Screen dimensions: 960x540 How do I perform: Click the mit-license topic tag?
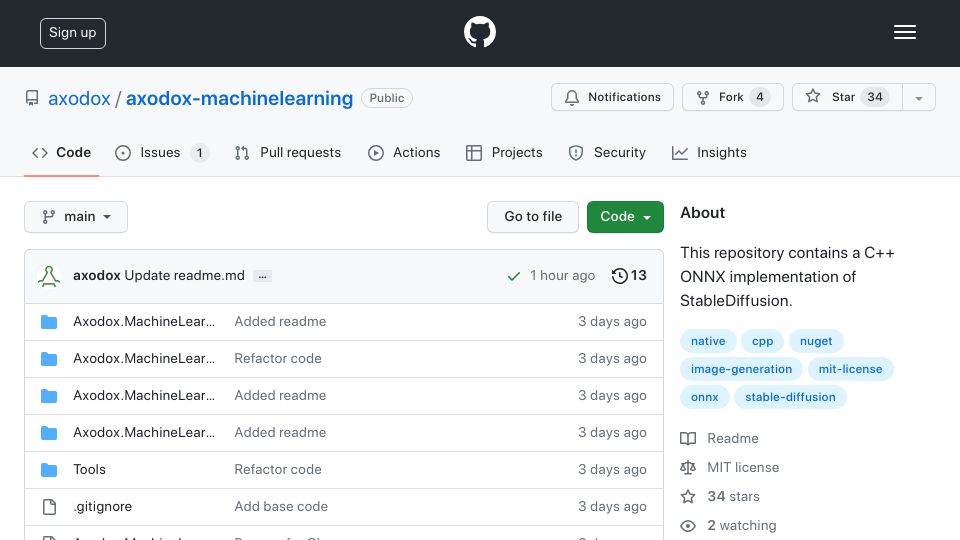point(850,369)
